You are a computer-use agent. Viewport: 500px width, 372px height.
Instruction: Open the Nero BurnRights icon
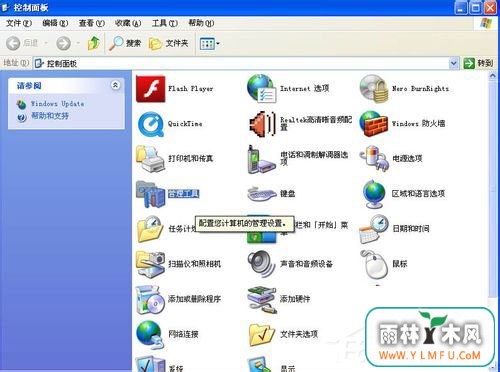pos(374,89)
